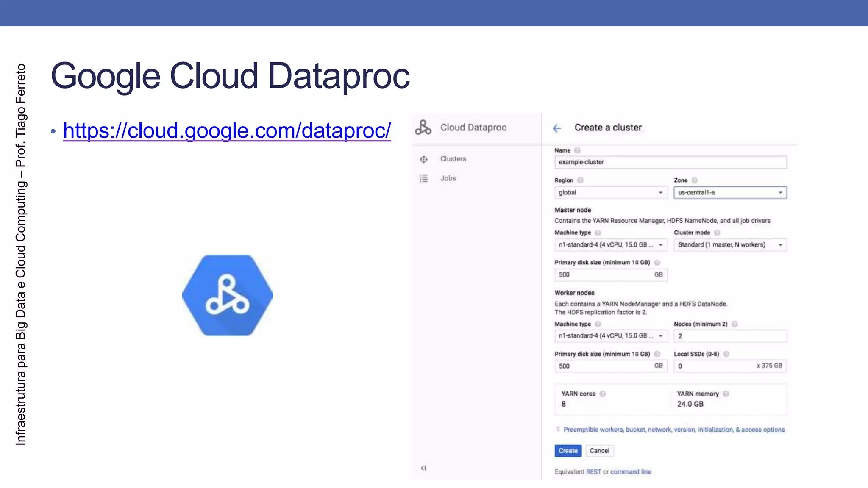Image resolution: width=868 pixels, height=488 pixels.
Task: Click the Master node section heading
Action: click(573, 210)
